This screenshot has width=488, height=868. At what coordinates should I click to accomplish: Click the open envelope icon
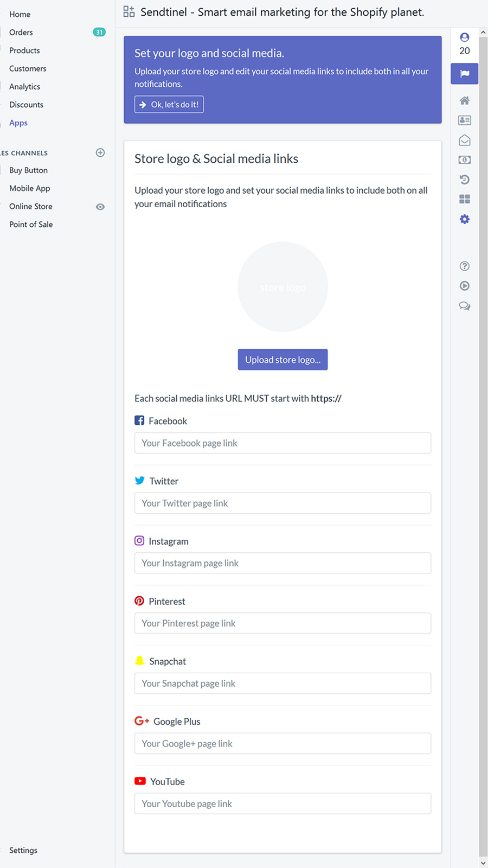pyautogui.click(x=465, y=141)
